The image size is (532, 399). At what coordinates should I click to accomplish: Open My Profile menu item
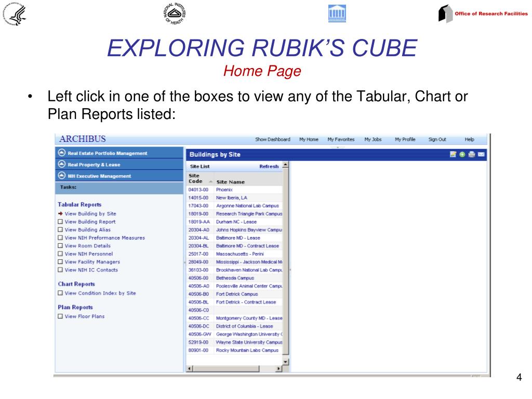(x=405, y=139)
